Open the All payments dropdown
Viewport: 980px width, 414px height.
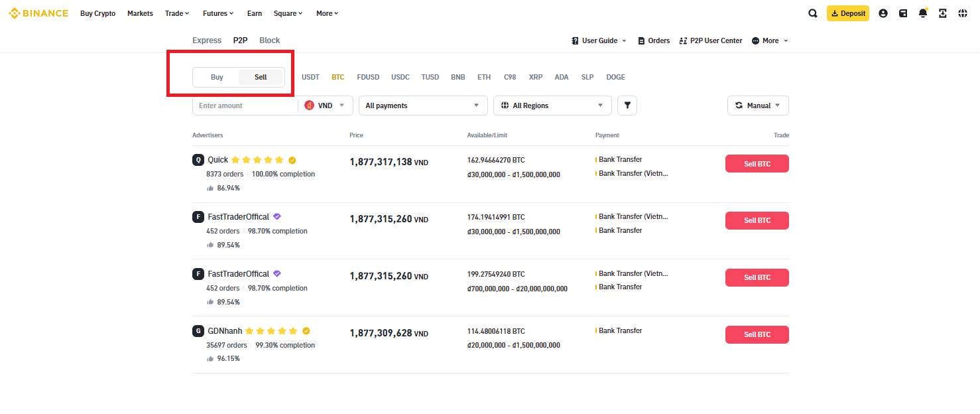[423, 105]
